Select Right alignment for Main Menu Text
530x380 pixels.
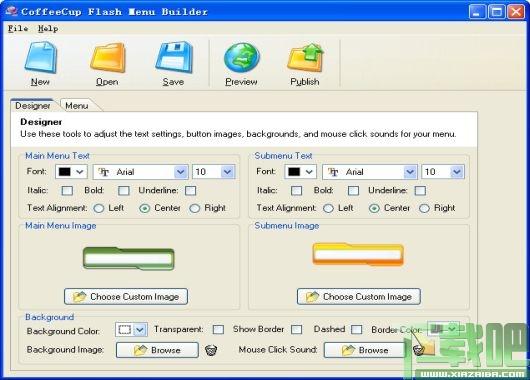[x=195, y=208]
